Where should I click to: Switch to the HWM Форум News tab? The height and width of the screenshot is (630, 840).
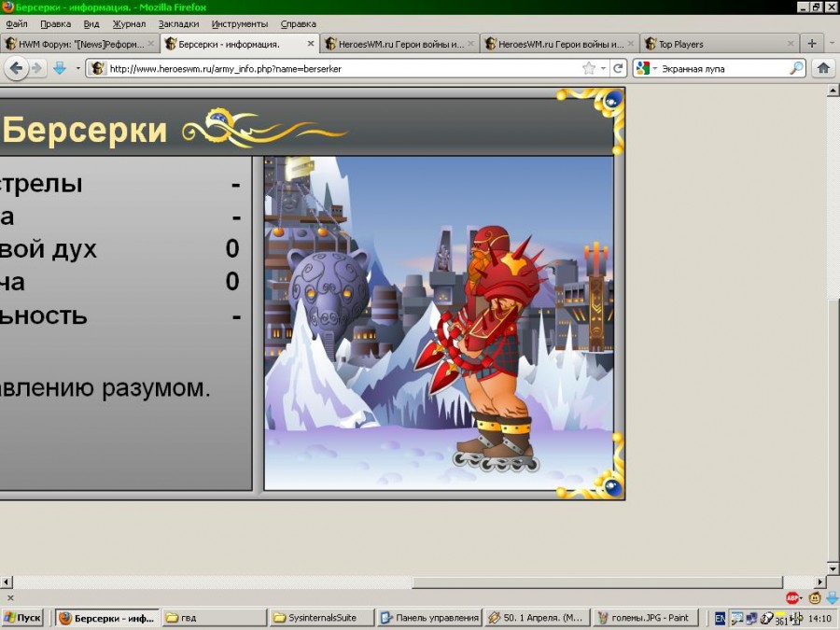(79, 44)
